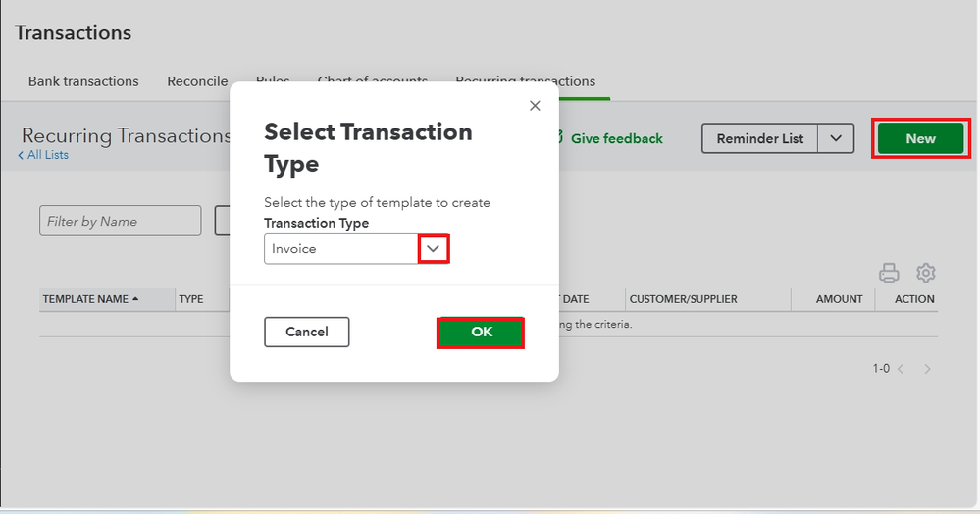980x514 pixels.
Task: Select the Recurring transactions tab
Action: click(x=525, y=81)
